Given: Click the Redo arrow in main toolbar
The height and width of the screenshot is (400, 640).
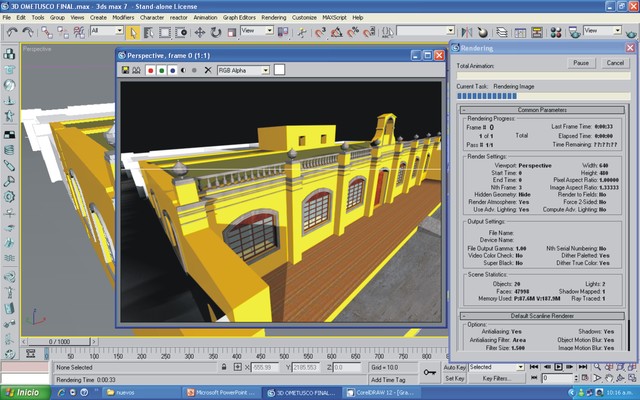Looking at the screenshot, I should tap(28, 32).
